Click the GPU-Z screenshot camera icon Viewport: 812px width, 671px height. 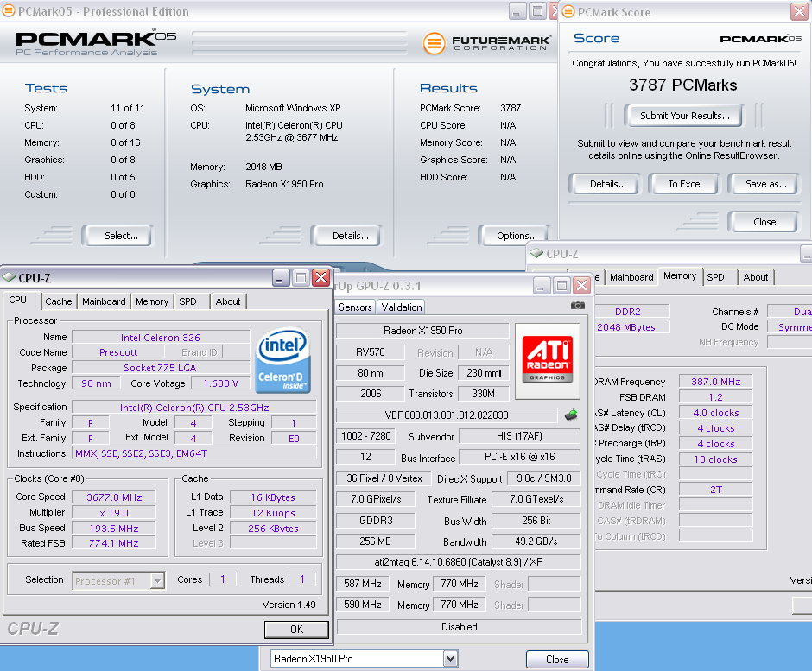click(577, 306)
